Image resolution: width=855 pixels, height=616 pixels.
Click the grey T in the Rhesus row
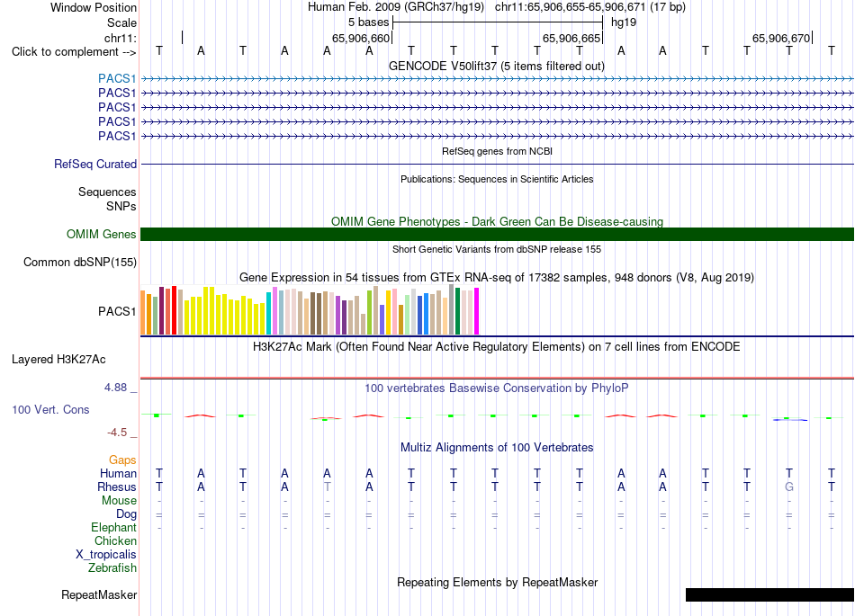click(x=327, y=487)
